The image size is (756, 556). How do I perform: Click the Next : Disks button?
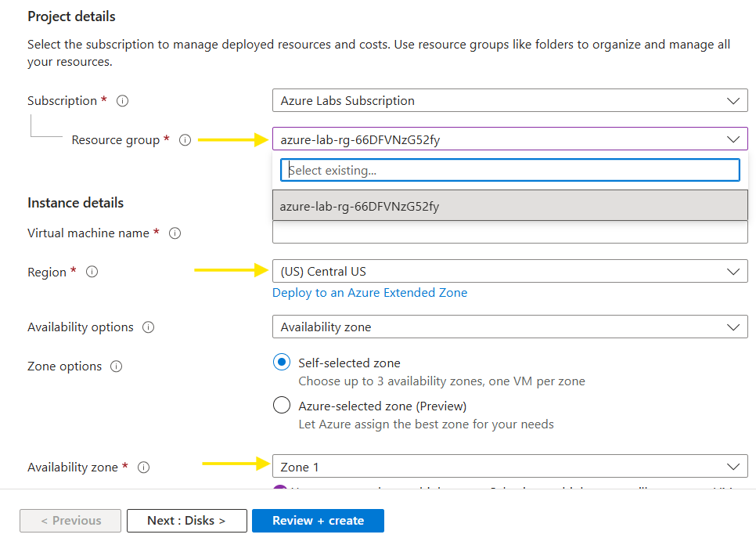pyautogui.click(x=186, y=520)
